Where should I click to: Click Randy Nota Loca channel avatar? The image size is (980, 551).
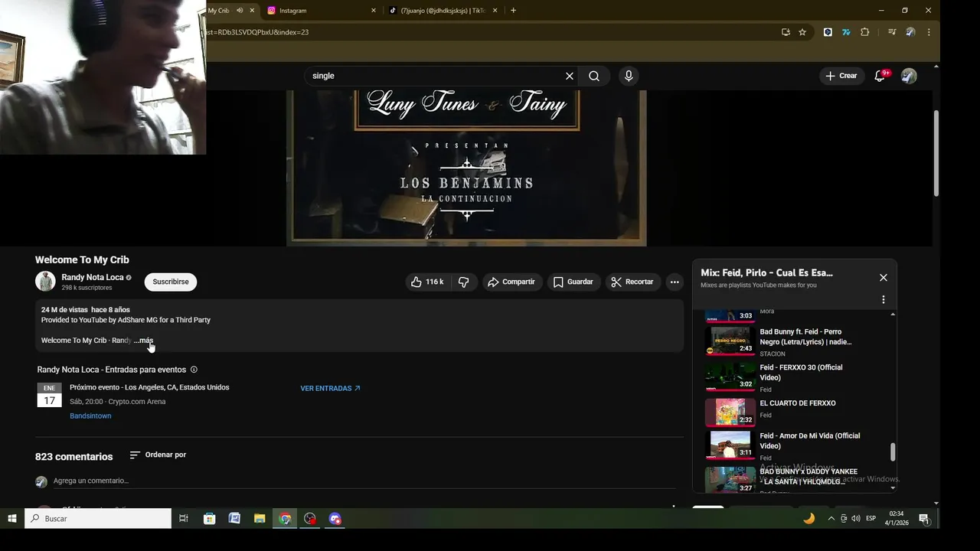click(45, 282)
